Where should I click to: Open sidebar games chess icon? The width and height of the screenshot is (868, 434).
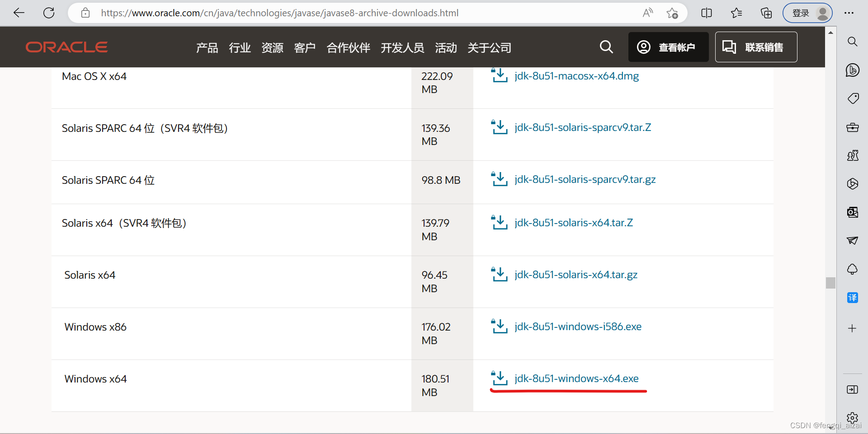click(853, 155)
